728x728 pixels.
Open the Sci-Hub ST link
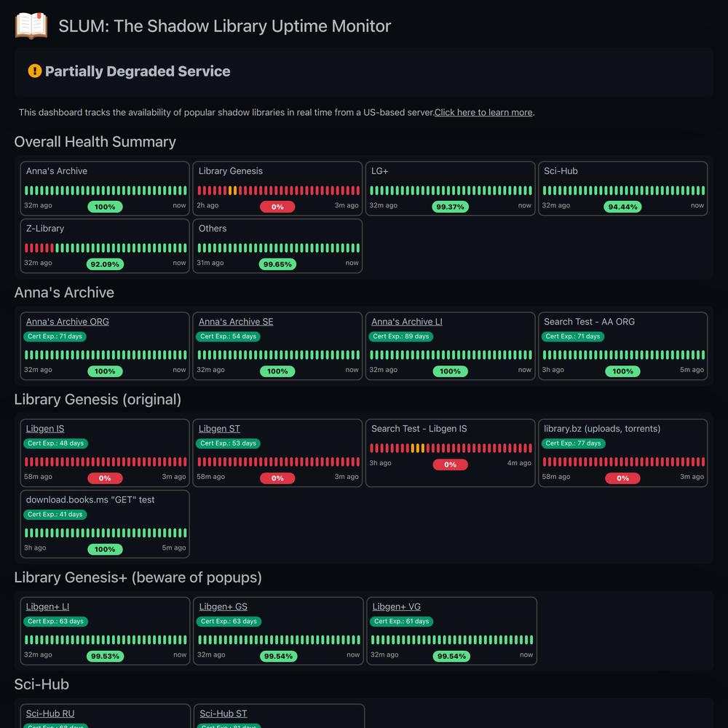223,713
